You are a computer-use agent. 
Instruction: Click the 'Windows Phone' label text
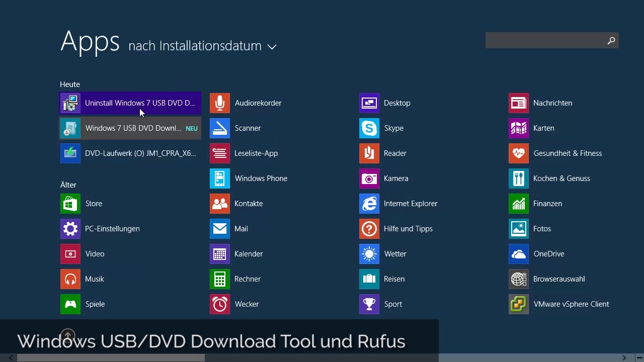coord(261,178)
